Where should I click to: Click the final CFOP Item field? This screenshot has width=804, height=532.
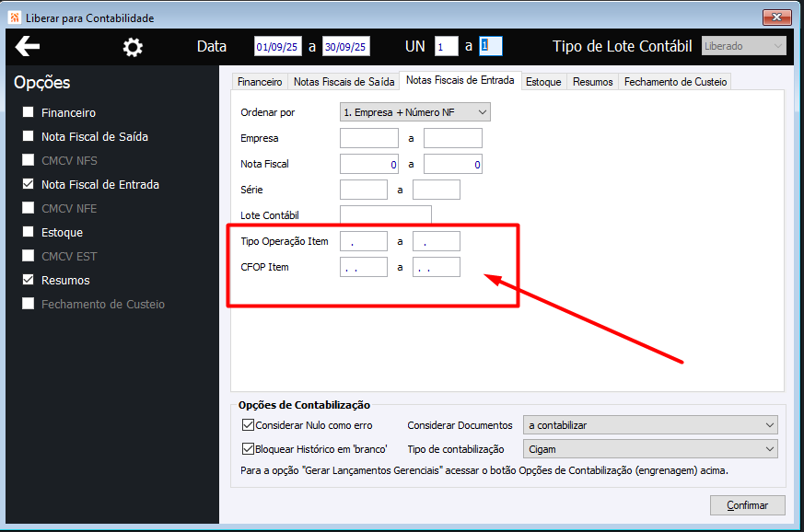coord(437,267)
